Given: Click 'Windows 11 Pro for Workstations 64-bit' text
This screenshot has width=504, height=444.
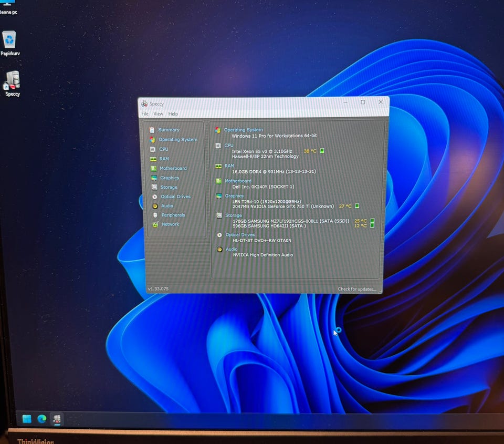Looking at the screenshot, I should (x=274, y=136).
